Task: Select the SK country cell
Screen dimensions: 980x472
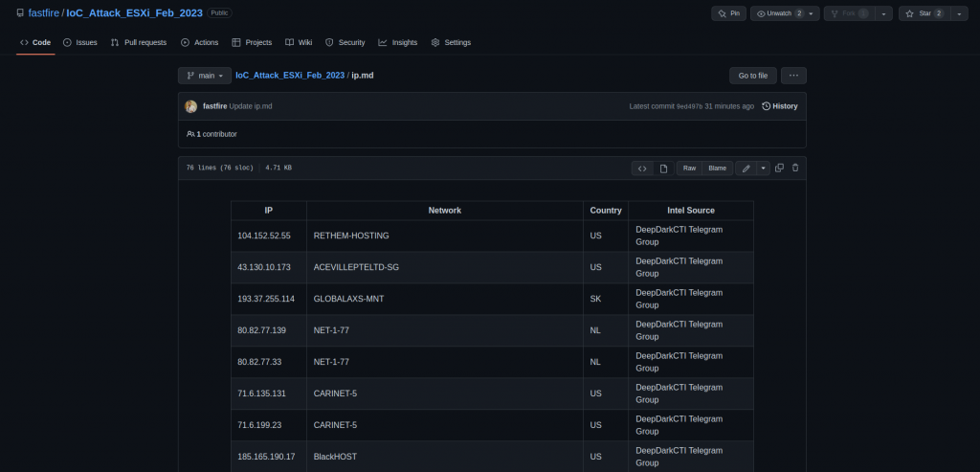Action: coord(606,299)
